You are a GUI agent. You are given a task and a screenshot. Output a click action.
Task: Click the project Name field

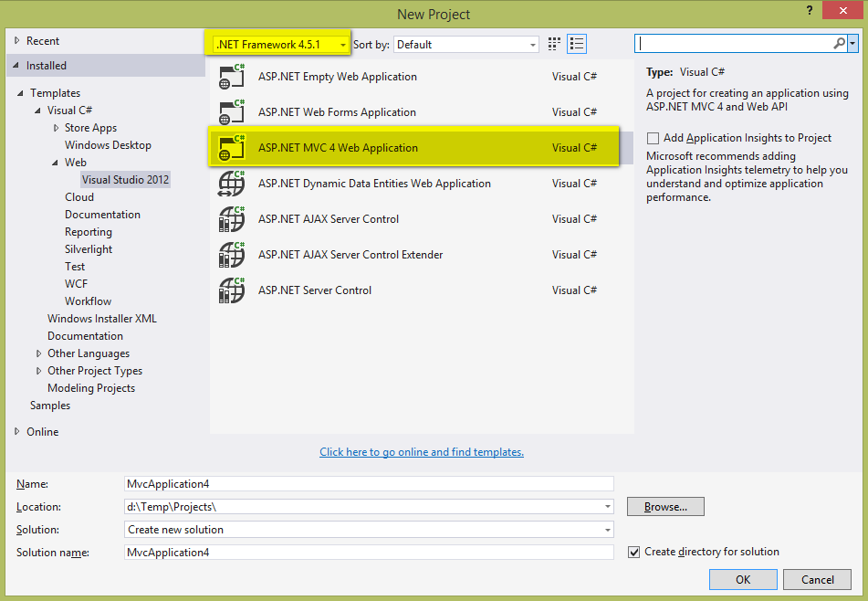tap(369, 484)
